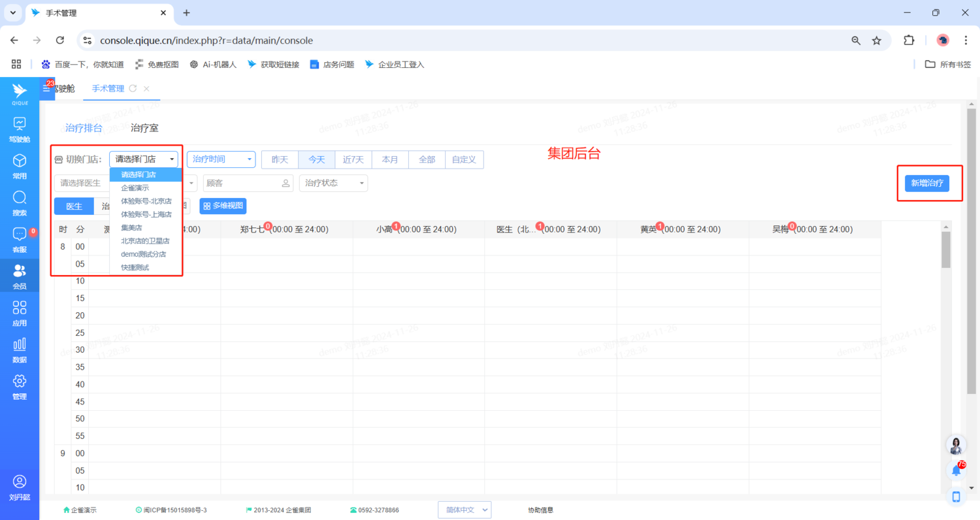Select 今天 in the date range filter

[x=317, y=159]
